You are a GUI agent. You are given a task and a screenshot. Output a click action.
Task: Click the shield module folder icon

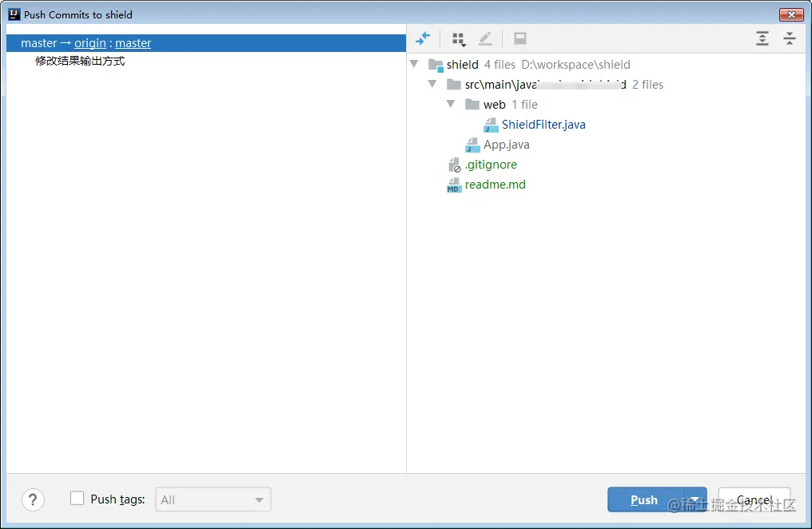(x=436, y=66)
